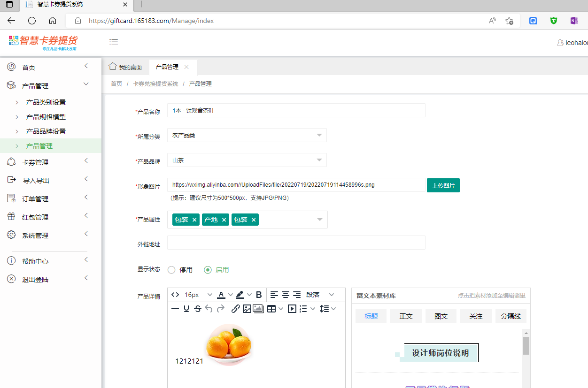588x388 pixels.
Task: Select the 启用 radio button
Action: (x=208, y=270)
